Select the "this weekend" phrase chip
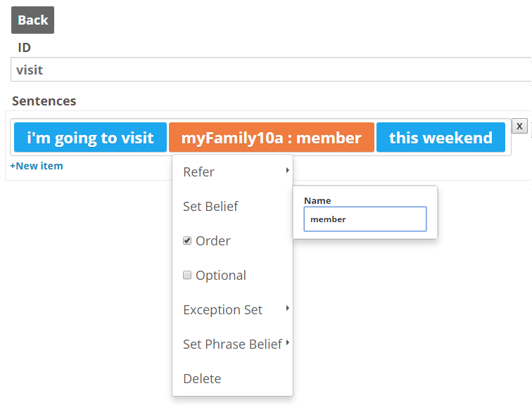Screen dimensions: 532x412 coord(441,137)
